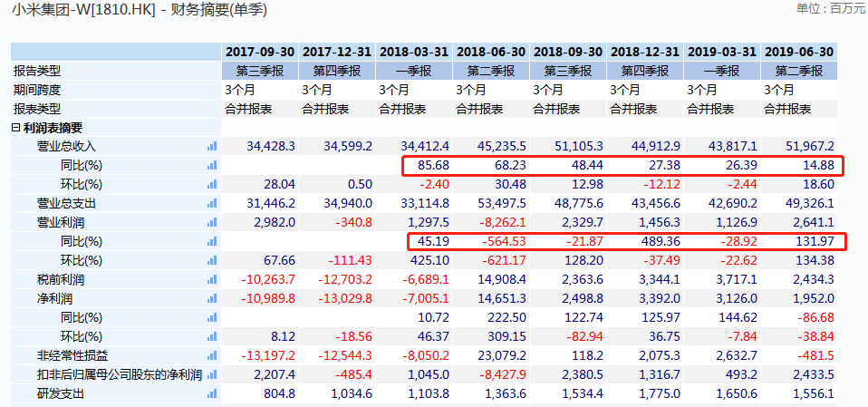This screenshot has height=407, width=868.
Task: Select the 2017-09-30 column header
Action: coord(260,52)
